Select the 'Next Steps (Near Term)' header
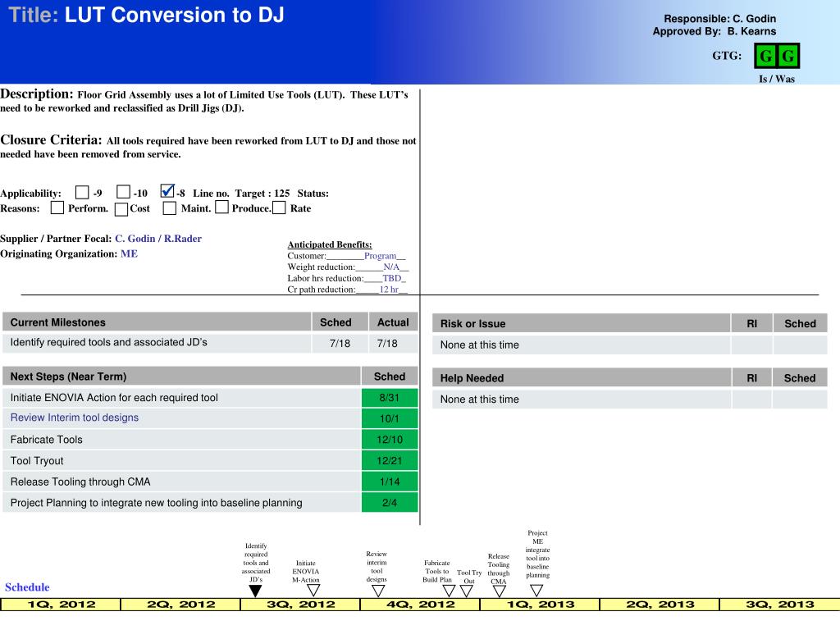840x630 pixels. 181,376
